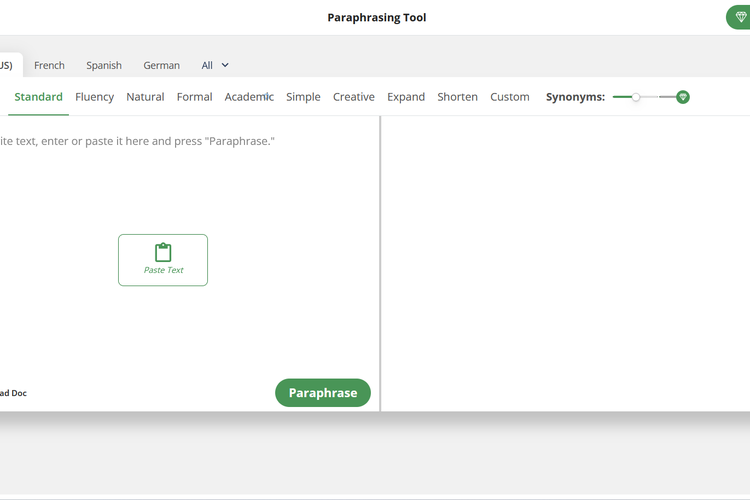Screen dimensions: 750x500
Task: Switch to the Fluency mode
Action: pyautogui.click(x=94, y=97)
